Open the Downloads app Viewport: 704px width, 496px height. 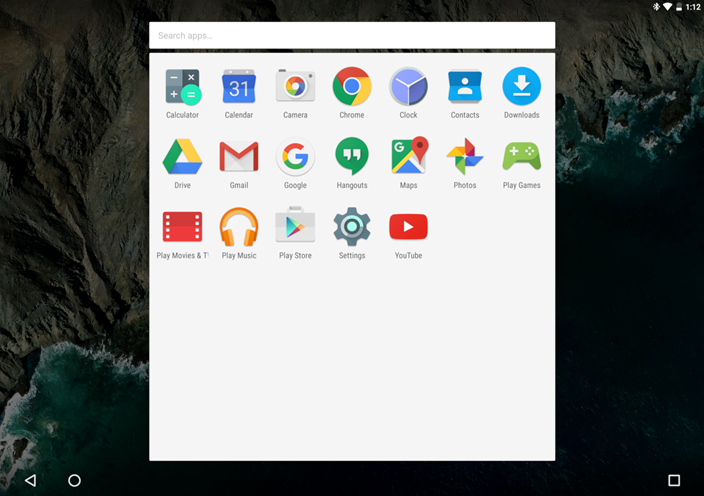[521, 86]
